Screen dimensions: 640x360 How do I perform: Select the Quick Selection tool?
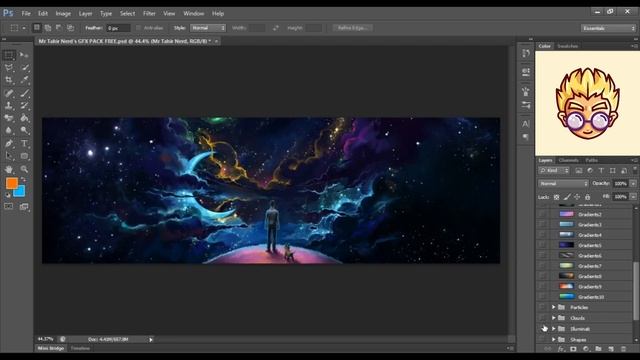click(24, 67)
